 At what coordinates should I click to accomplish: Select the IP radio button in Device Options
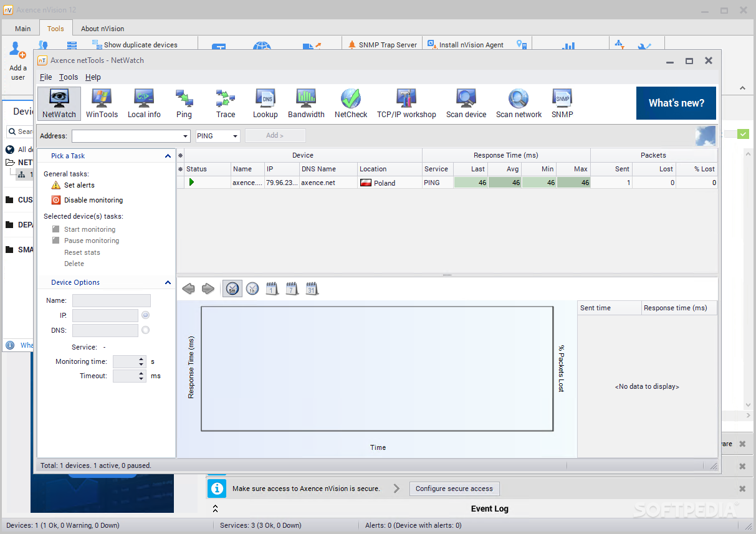pyautogui.click(x=145, y=315)
